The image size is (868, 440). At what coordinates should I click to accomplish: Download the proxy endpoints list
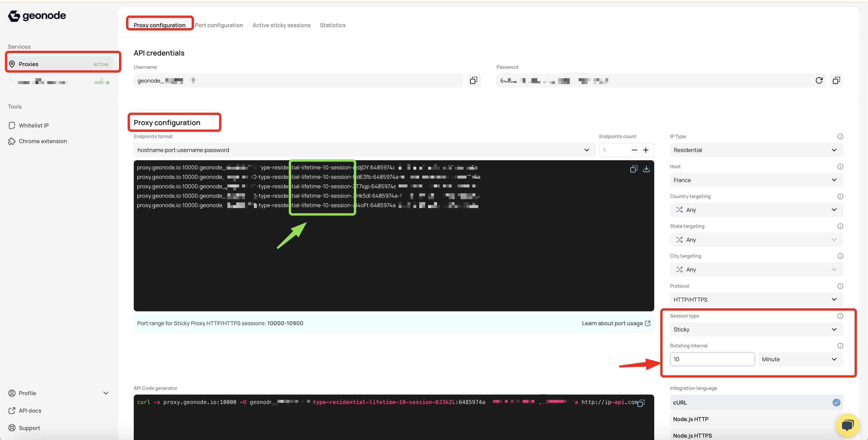coord(646,169)
